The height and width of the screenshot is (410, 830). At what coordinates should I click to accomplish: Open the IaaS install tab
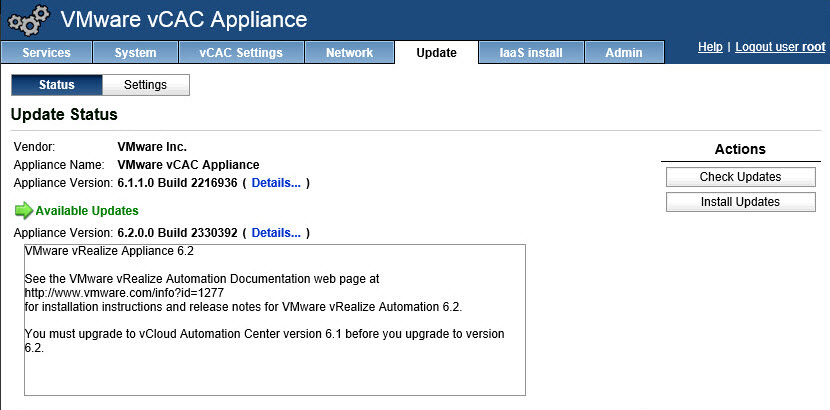tap(531, 53)
